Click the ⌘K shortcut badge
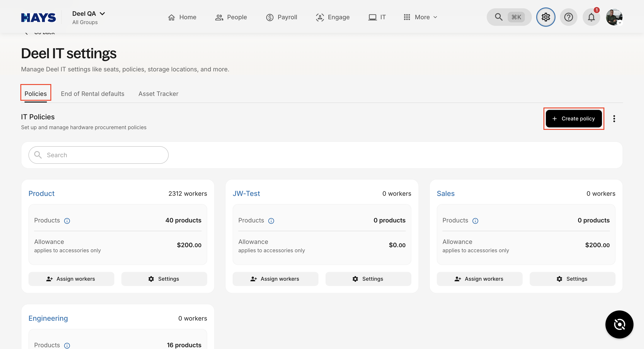Viewport: 644px width, 349px height. [x=516, y=17]
